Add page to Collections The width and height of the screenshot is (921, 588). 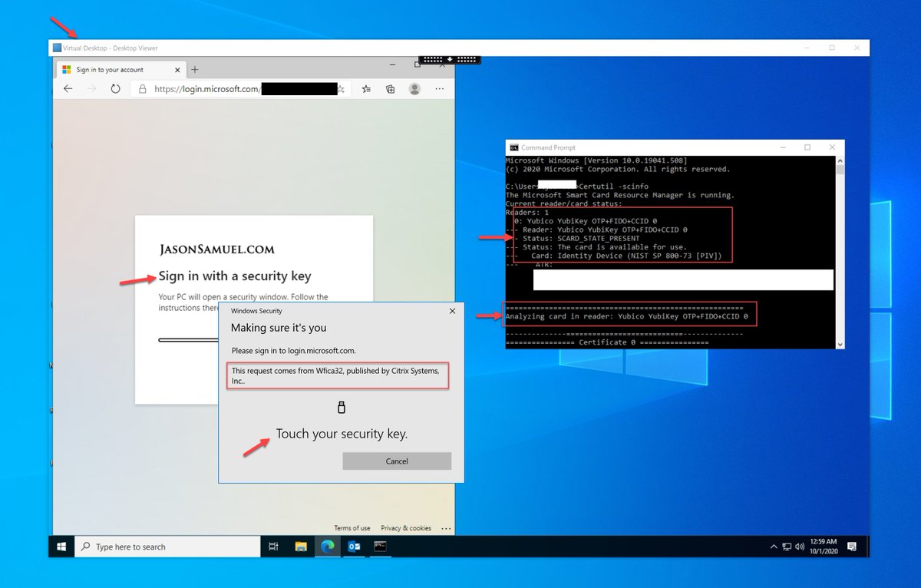390,88
